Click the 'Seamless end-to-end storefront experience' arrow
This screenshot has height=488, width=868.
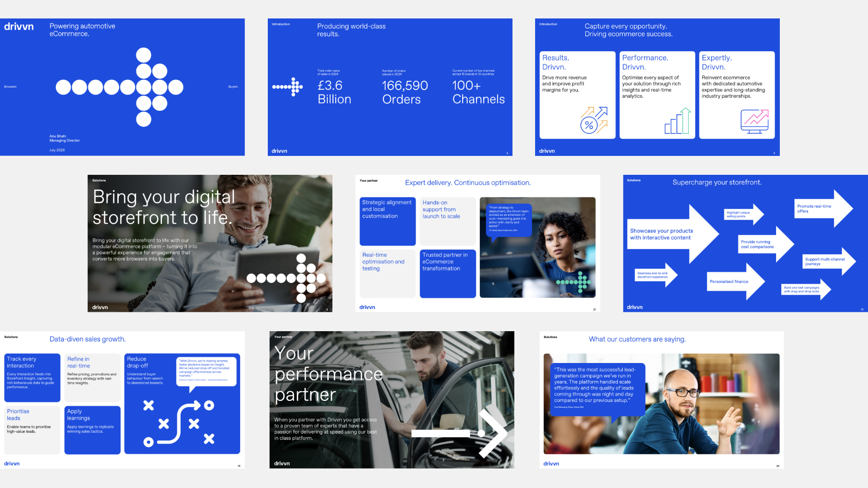(656, 275)
